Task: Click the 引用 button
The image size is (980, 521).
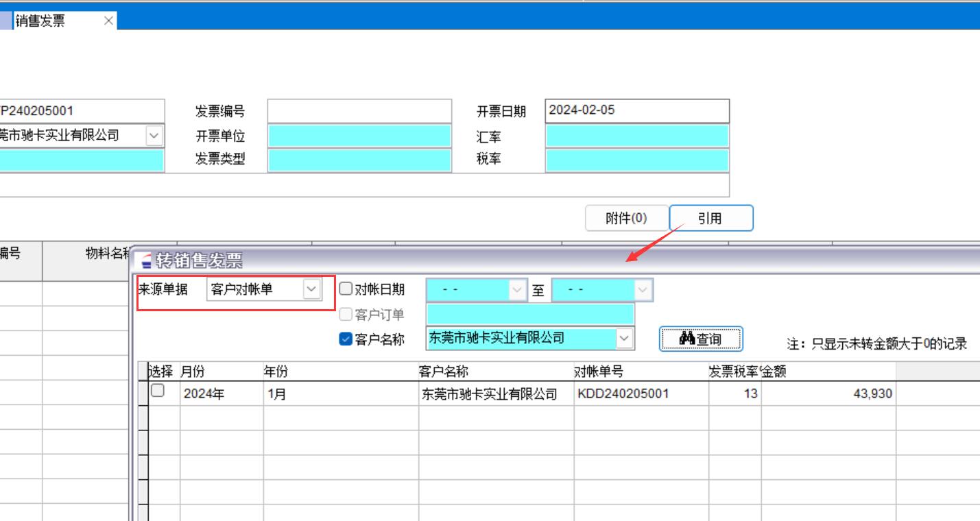Action: tap(710, 218)
